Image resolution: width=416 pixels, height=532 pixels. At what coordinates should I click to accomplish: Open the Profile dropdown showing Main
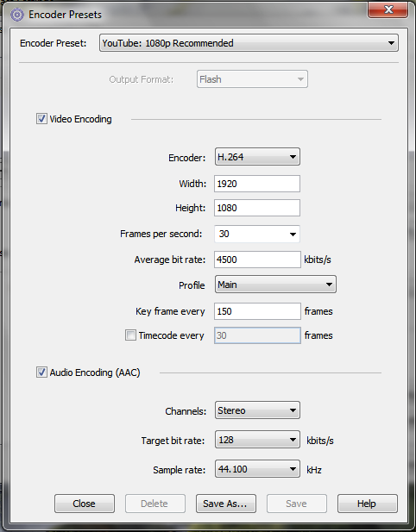pos(275,285)
